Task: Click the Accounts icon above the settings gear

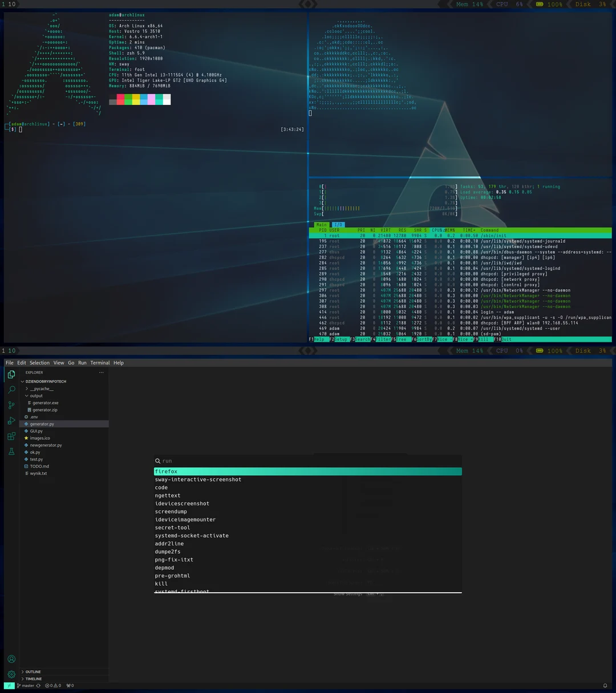Action: [11, 659]
